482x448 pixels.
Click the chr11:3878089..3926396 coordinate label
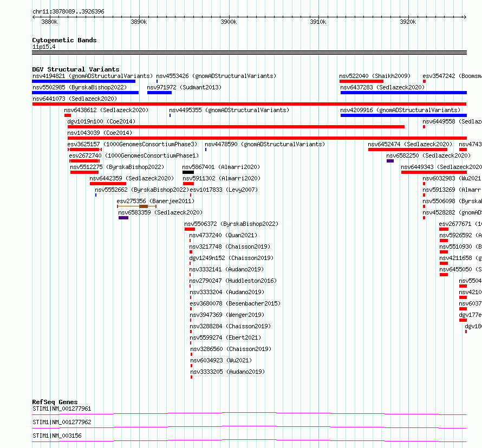(68, 11)
